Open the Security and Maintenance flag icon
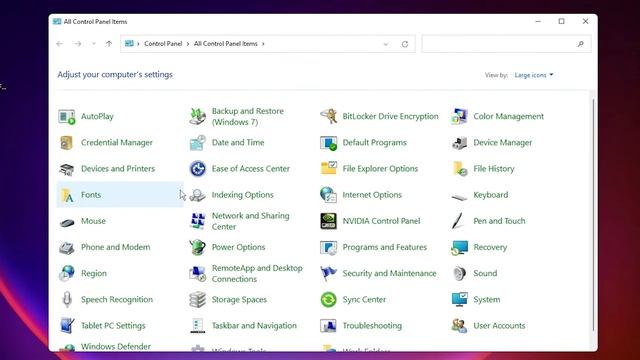640x360 pixels. pos(329,273)
